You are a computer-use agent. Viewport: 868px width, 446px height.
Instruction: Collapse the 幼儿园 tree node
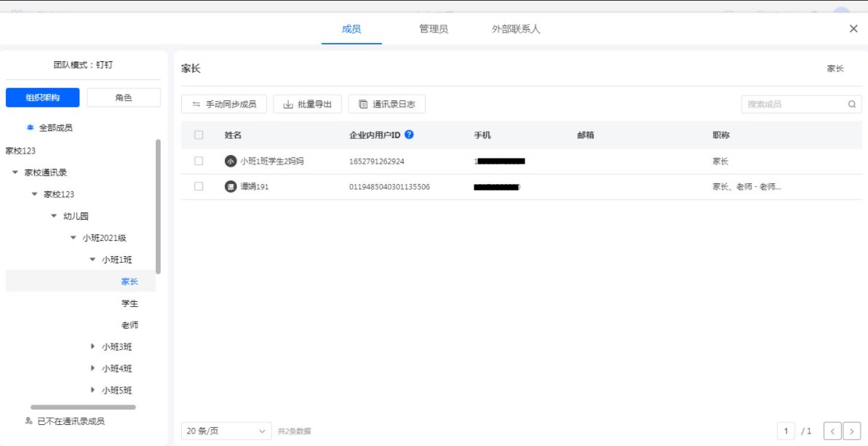[54, 216]
